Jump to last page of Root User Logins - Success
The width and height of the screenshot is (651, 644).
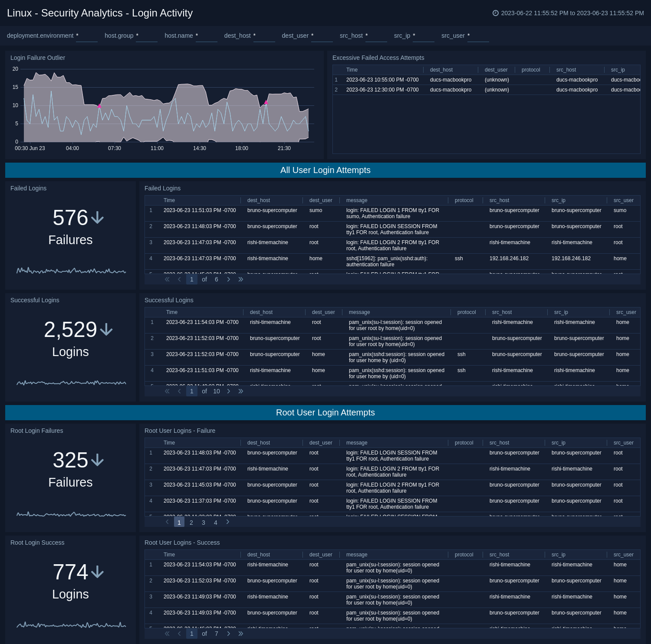(x=241, y=634)
